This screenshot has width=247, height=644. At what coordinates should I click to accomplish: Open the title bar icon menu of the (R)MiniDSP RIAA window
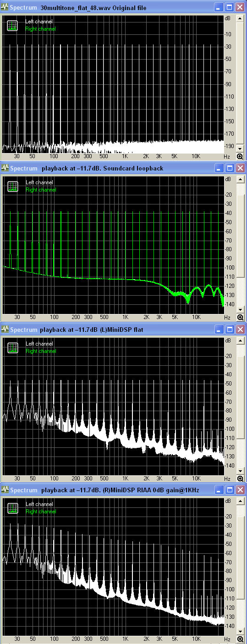(x=5, y=490)
